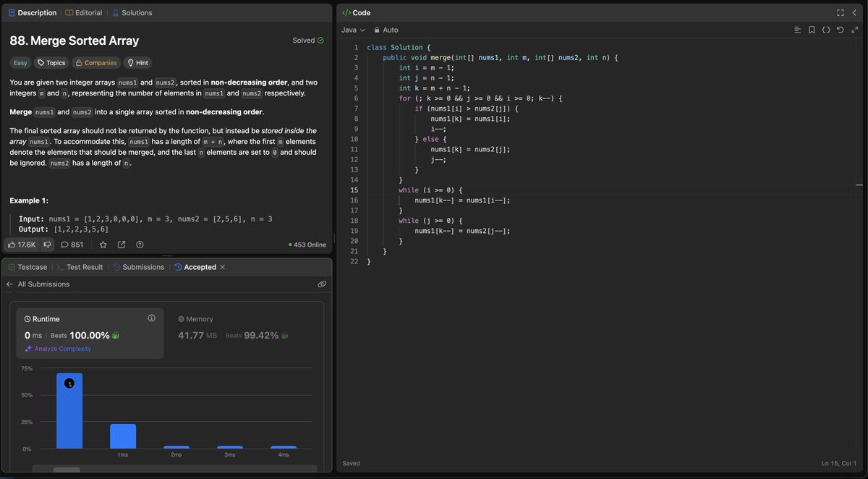
Task: Close the Accepted tab
Action: 222,267
